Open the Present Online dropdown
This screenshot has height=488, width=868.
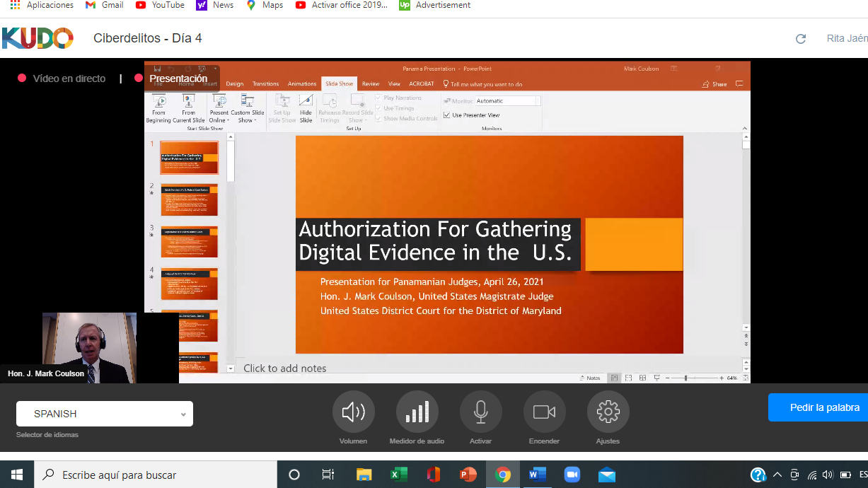219,108
